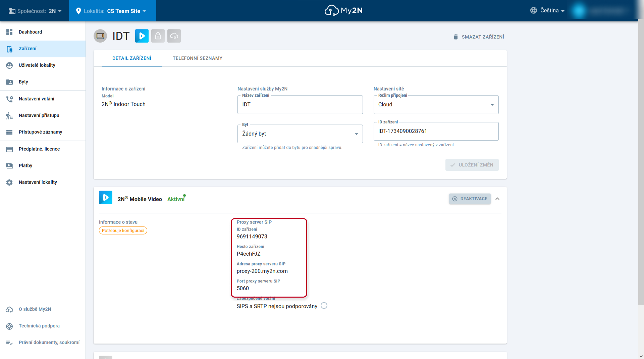Screen dimensions: 644x359
Task: Open Uživatelé lokality menu item
Action: point(43,65)
